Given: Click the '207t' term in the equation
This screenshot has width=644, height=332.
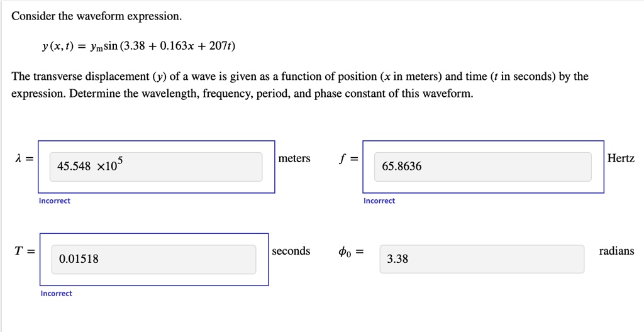Looking at the screenshot, I should [x=220, y=46].
